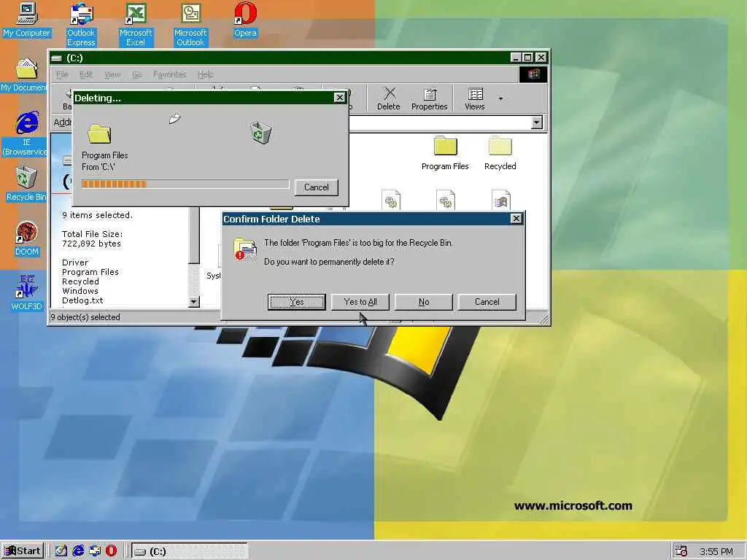
Task: Open the My Computer desktop icon
Action: point(27,19)
